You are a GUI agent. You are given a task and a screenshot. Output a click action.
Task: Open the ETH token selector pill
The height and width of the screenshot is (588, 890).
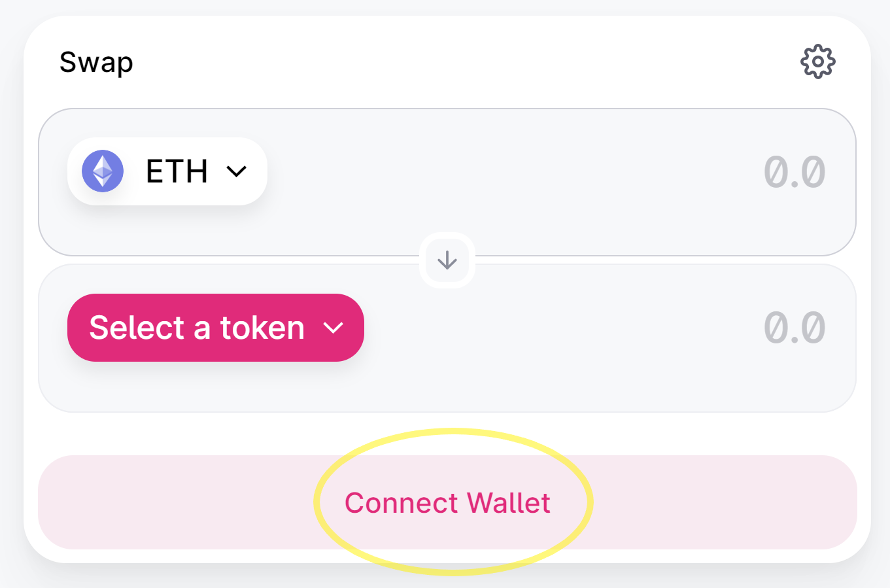(167, 171)
